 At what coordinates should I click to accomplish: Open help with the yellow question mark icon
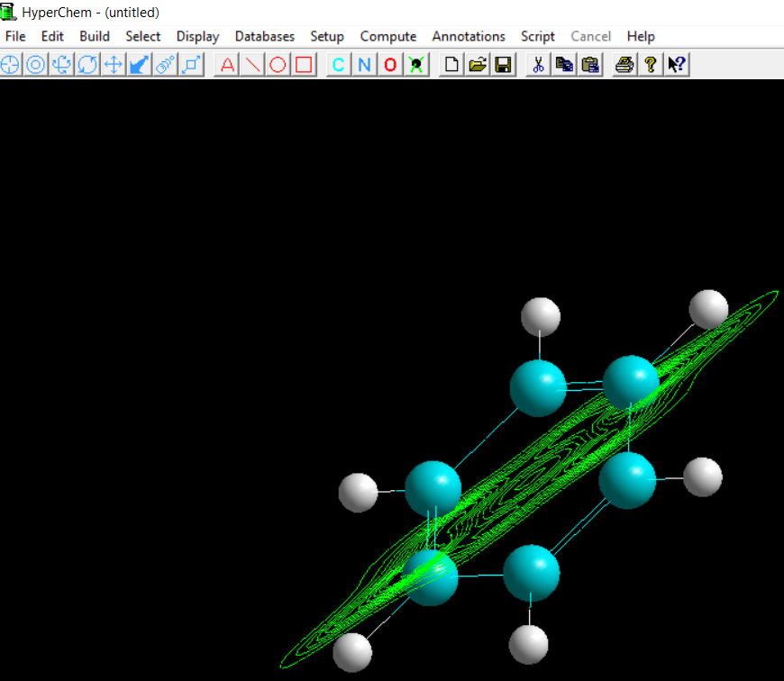coord(651,65)
